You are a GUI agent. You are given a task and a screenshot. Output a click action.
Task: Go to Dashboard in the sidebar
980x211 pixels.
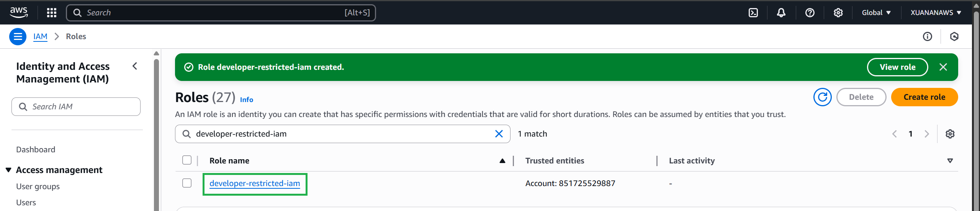pos(36,150)
